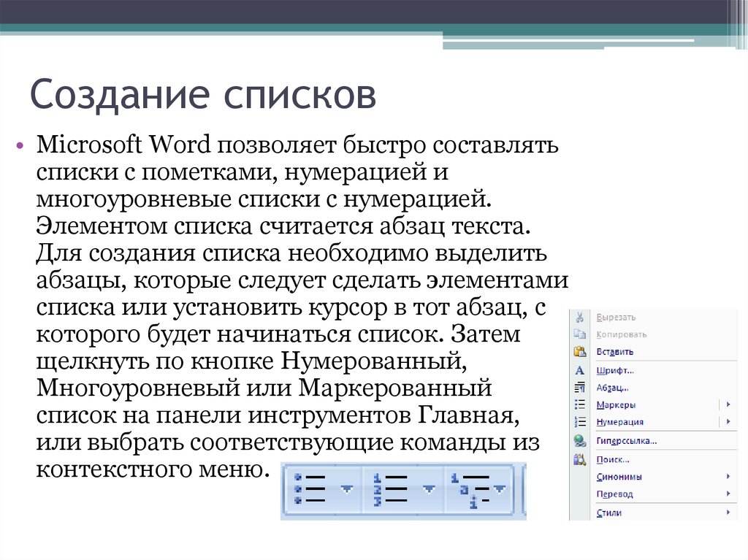Click the word Маркерованный in the paragraph
This screenshot has height=560, width=748.
(395, 388)
